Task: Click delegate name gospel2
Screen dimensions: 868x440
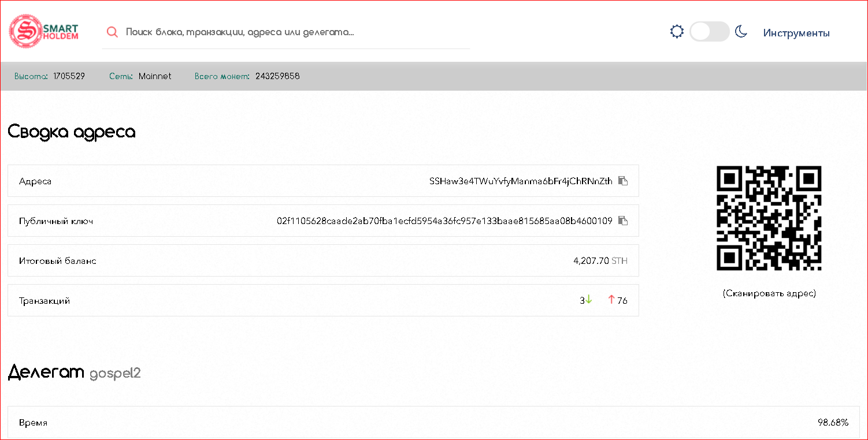Action: pos(115,374)
